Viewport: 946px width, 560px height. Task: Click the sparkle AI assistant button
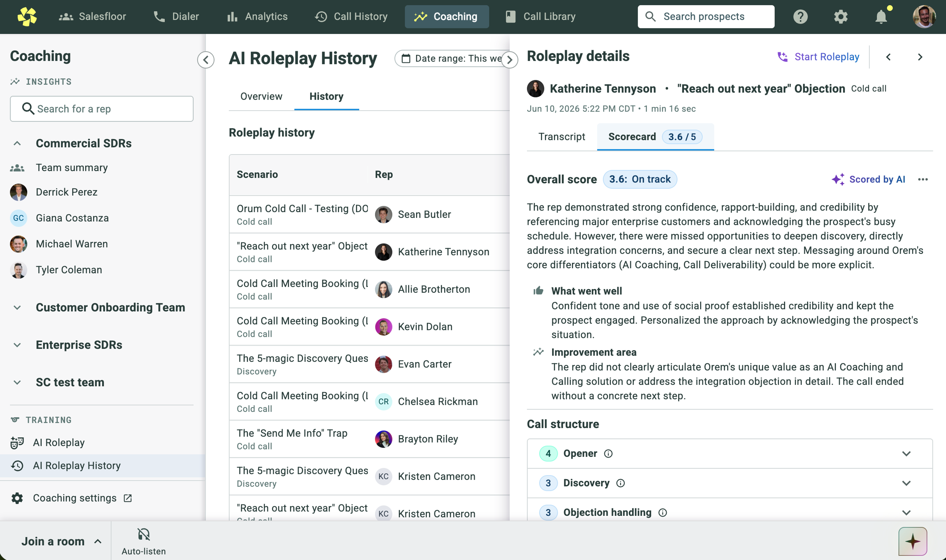[x=912, y=541]
